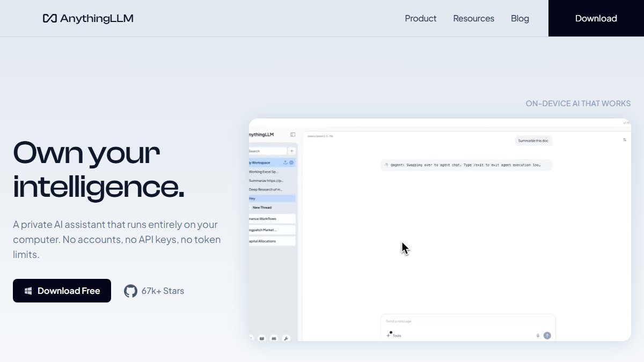Open the gear settings icon on the Workspace row
The image size is (644, 362).
(291, 162)
